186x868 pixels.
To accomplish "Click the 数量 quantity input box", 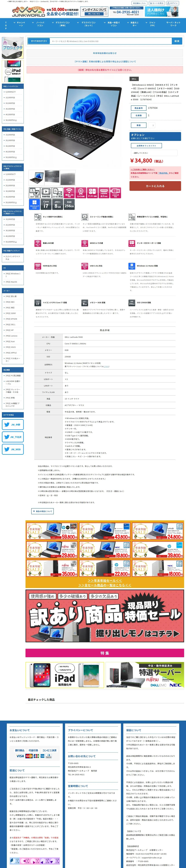I will (151, 125).
